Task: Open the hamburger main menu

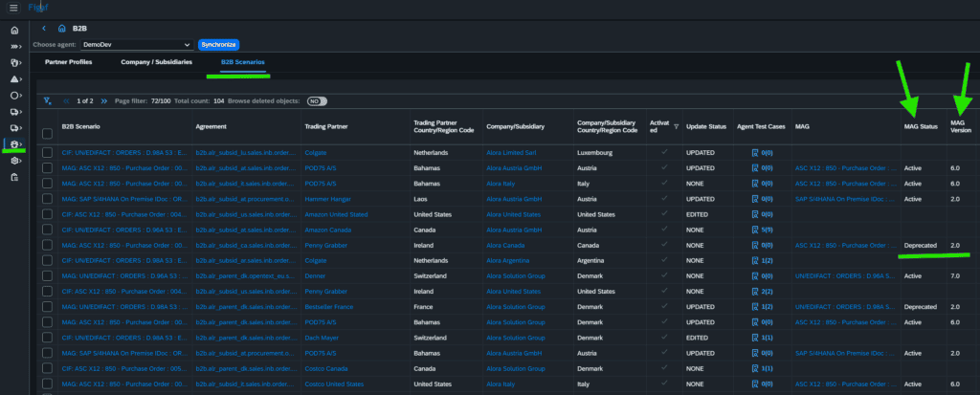Action: pyautogui.click(x=13, y=8)
